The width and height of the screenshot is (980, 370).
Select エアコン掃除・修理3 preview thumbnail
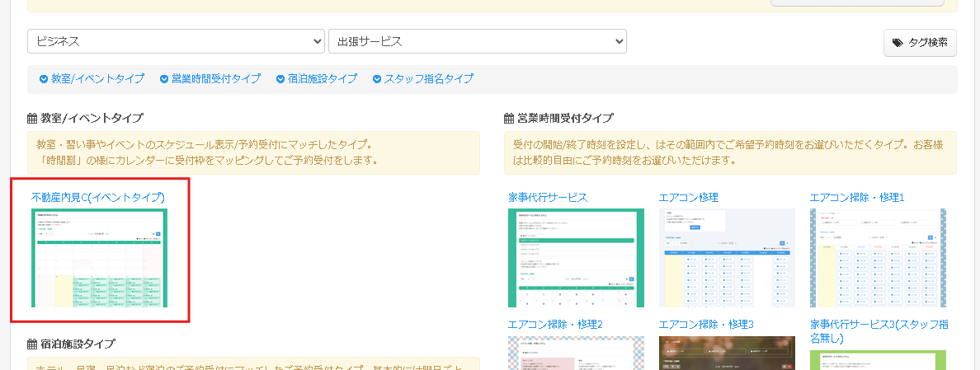coord(727,354)
